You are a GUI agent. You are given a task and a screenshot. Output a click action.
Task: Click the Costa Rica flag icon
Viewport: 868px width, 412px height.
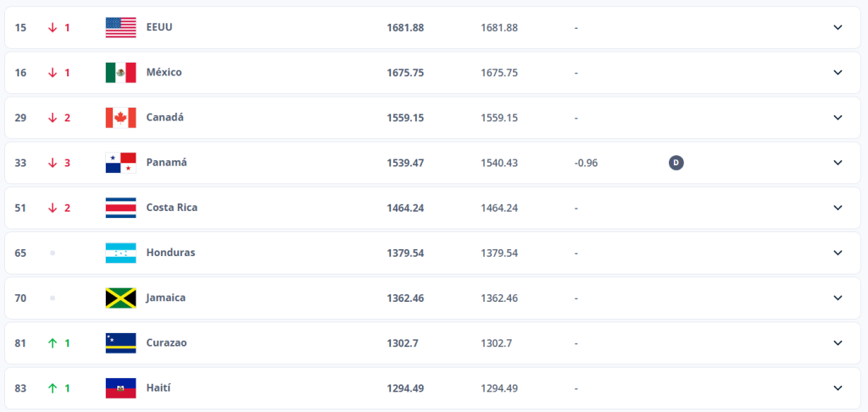120,208
